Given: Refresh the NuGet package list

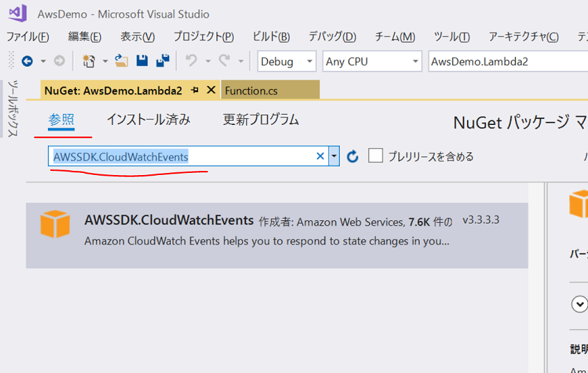Looking at the screenshot, I should click(x=352, y=156).
